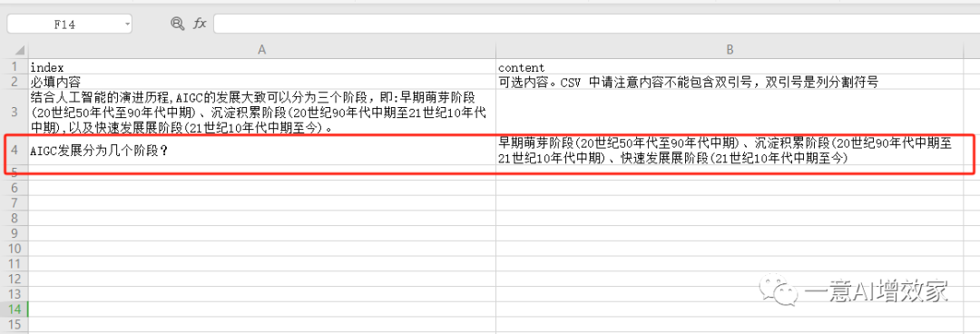The image size is (980, 334).
Task: Select row 2 header
Action: 14,82
